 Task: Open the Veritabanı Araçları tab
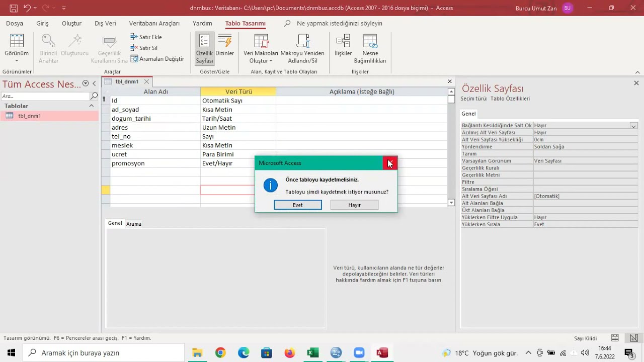154,23
